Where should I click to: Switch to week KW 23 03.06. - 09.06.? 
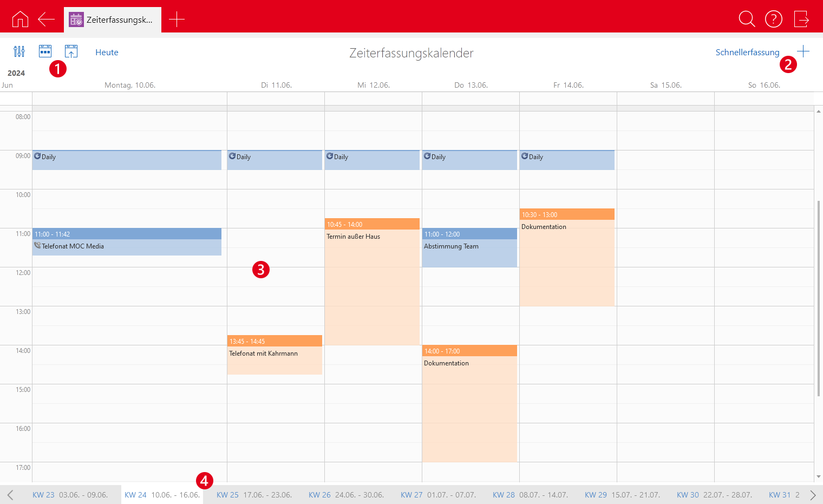(x=70, y=495)
